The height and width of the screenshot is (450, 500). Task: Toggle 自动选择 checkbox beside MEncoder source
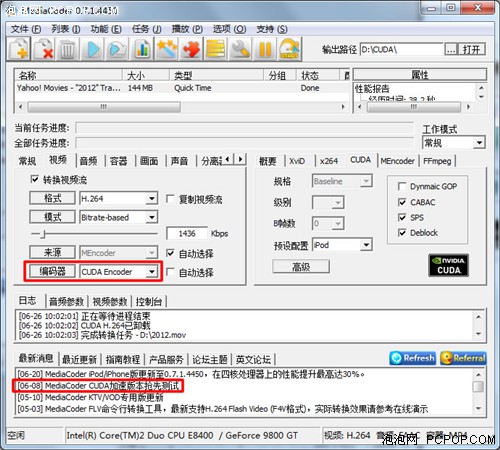pyautogui.click(x=170, y=253)
